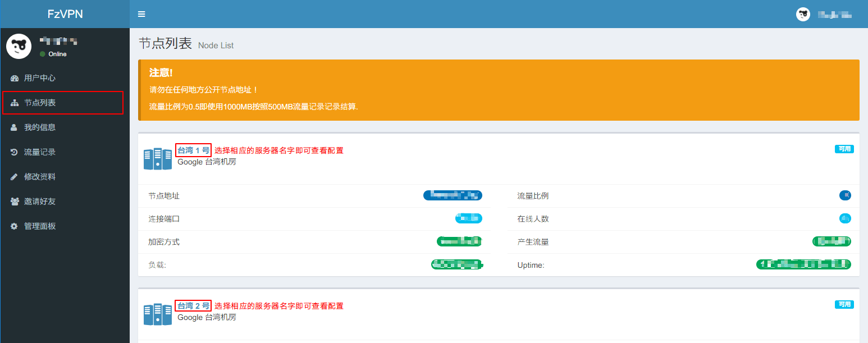Image resolution: width=868 pixels, height=343 pixels.
Task: Click the 流量比例 label
Action: pyautogui.click(x=533, y=196)
